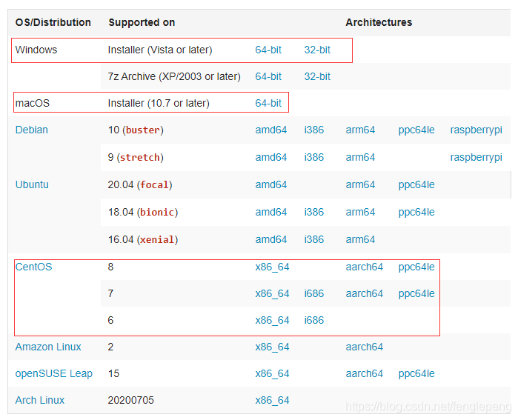The image size is (518, 420).
Task: Select Ubuntu 20.04 focal amd64
Action: point(271,184)
